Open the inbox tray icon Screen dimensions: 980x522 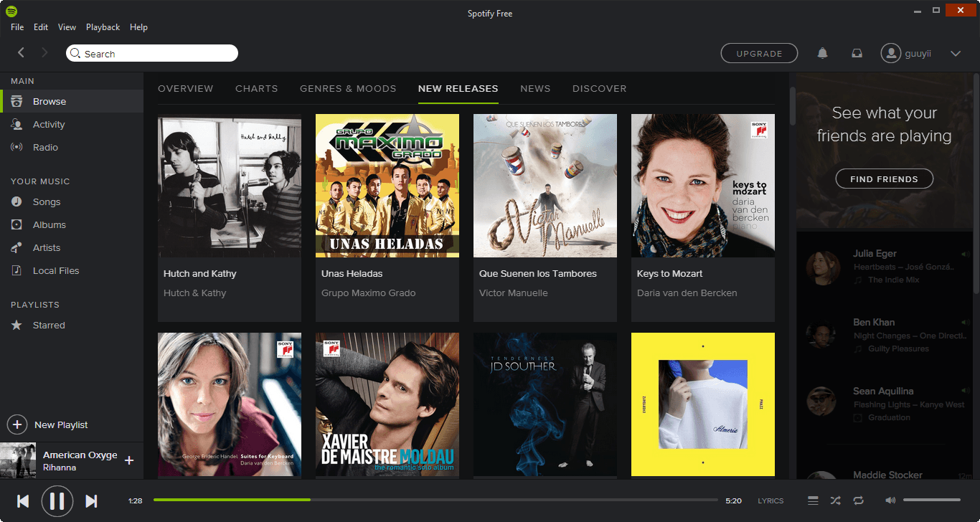pyautogui.click(x=857, y=53)
